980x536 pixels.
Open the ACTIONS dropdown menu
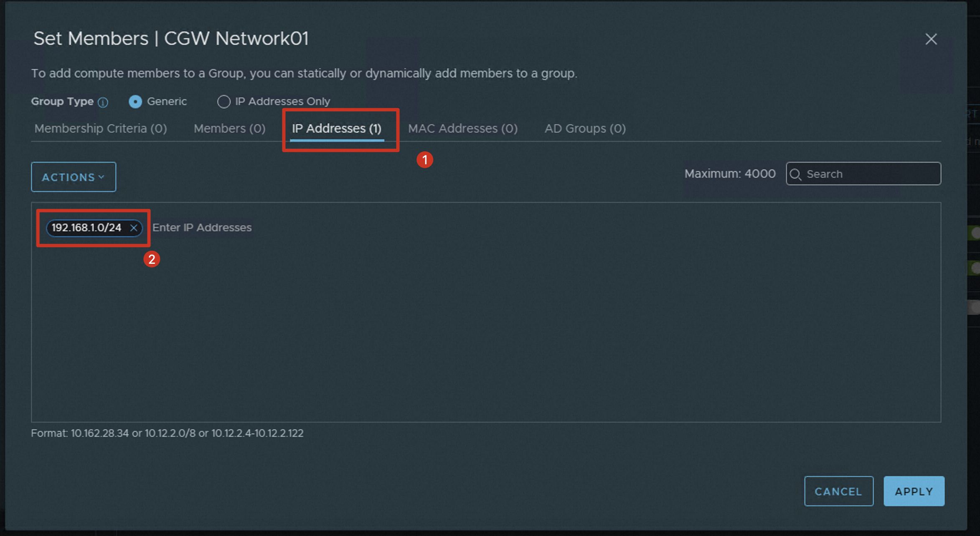click(x=73, y=177)
